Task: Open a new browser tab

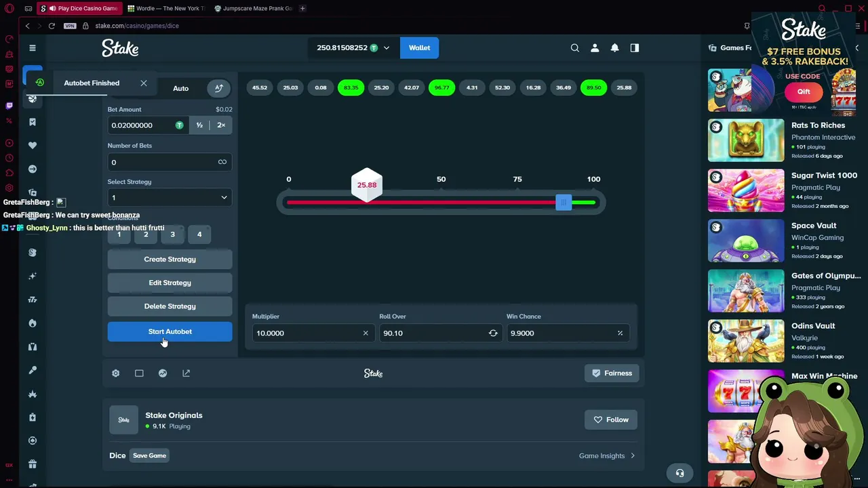Action: [302, 9]
